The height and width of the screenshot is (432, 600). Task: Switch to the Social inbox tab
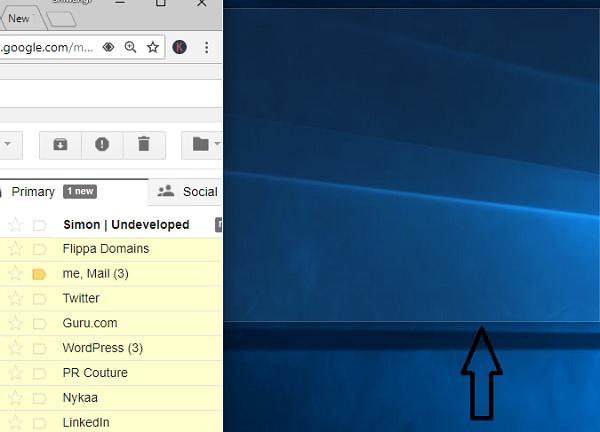coord(188,191)
